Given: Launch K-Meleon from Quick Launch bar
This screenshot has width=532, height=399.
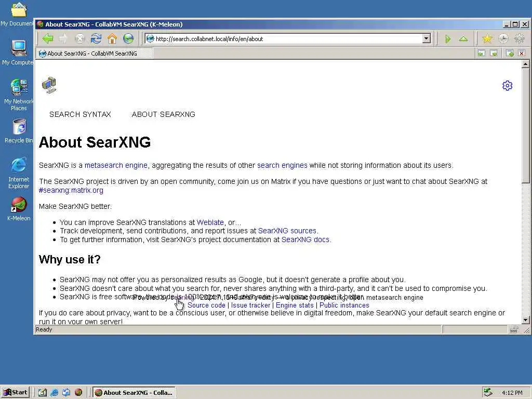Looking at the screenshot, I should (78, 393).
